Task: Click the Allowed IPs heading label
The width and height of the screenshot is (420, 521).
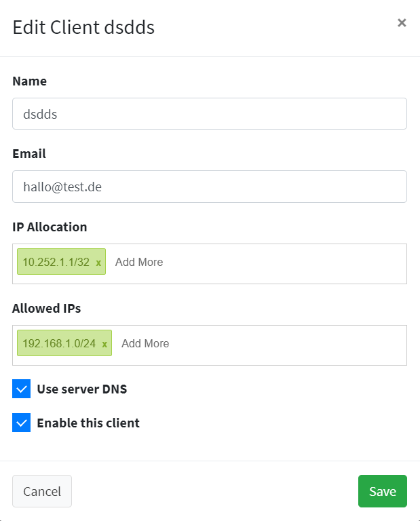Action: [x=47, y=309]
